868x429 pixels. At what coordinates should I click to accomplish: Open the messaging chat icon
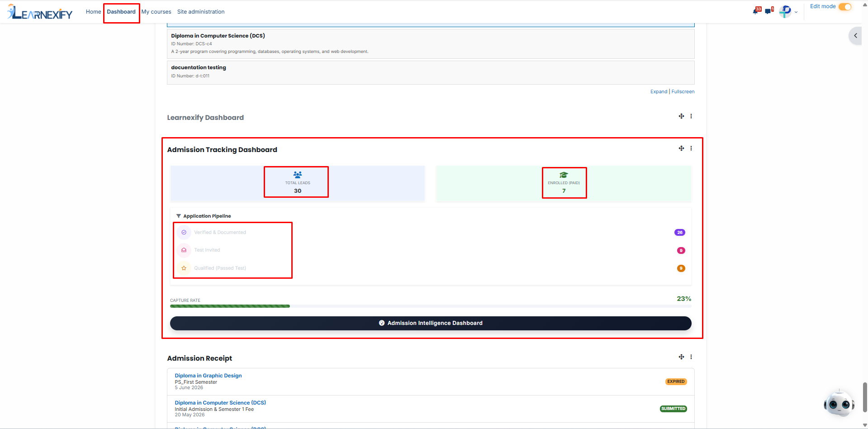[768, 11]
